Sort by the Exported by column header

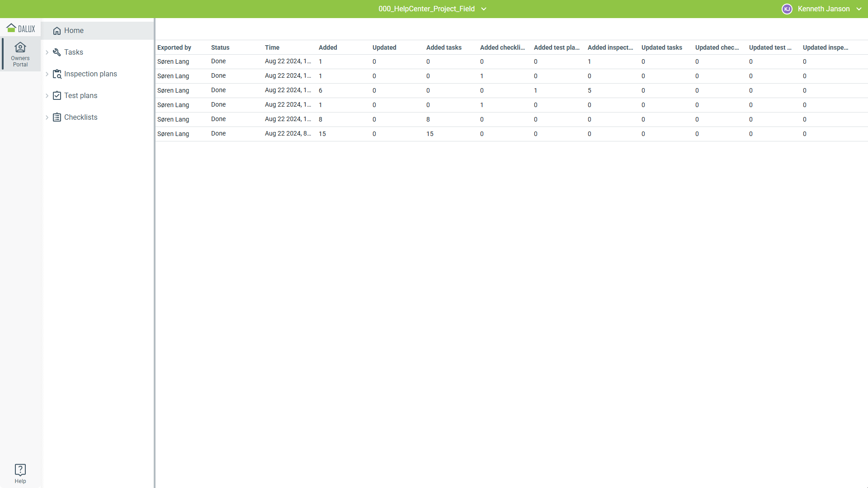click(174, 47)
